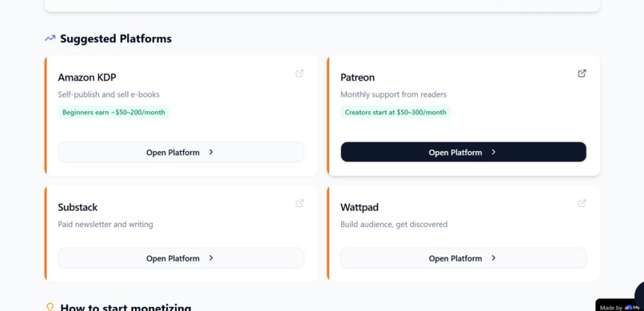Click 'Paid newsletter and writing' description
The width and height of the screenshot is (644, 311).
pos(105,225)
